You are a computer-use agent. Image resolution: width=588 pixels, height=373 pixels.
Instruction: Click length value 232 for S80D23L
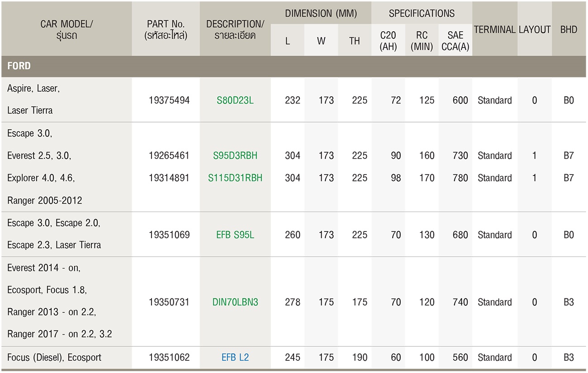[293, 100]
